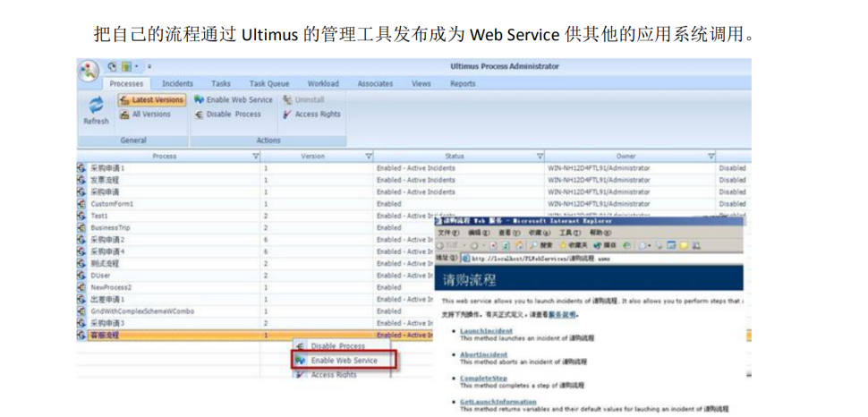Screen dimensions: 868x417
Task: Click the yellow quick access toolbar icon
Action: click(126, 66)
